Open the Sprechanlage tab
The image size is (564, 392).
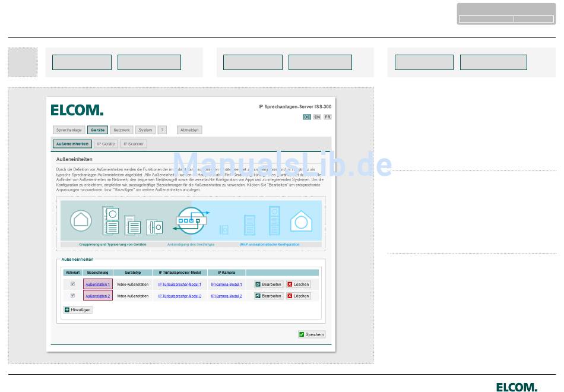[x=69, y=130]
